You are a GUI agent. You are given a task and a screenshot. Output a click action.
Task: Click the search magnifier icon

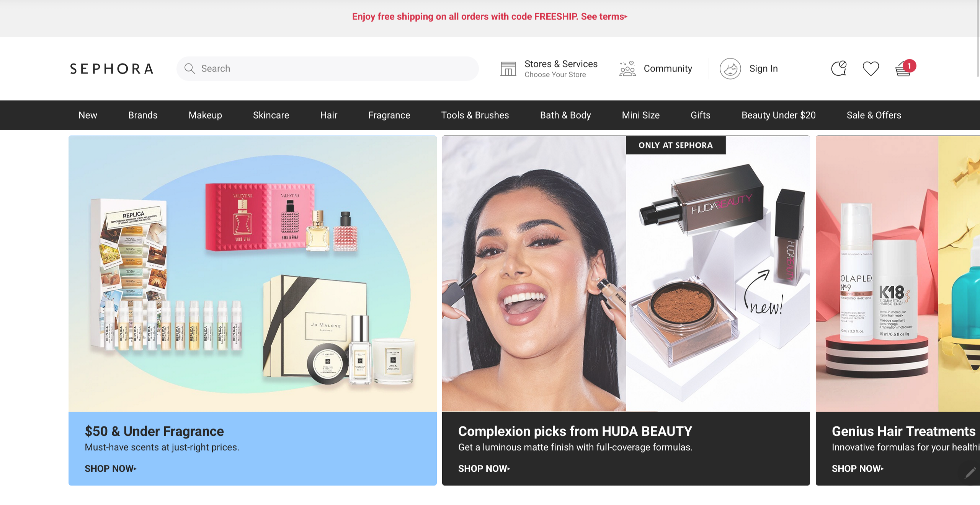coord(189,68)
